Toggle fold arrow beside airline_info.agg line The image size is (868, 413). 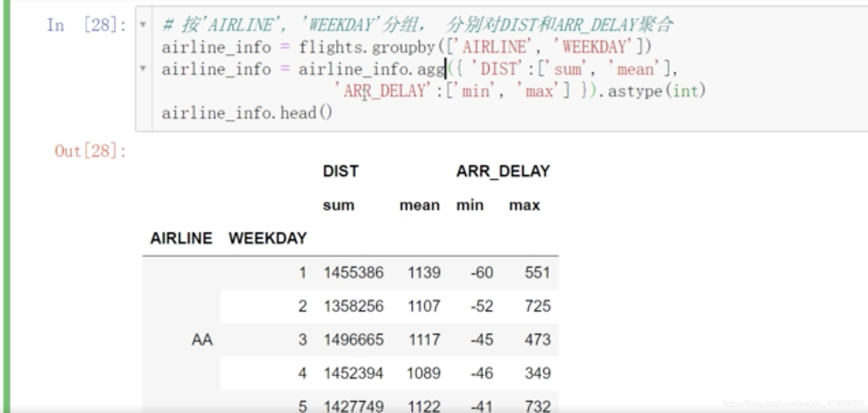click(x=143, y=68)
